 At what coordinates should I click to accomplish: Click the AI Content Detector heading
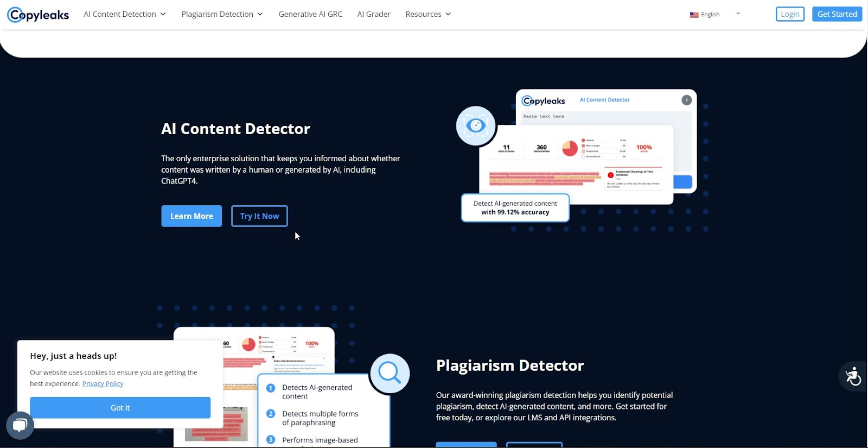(235, 129)
